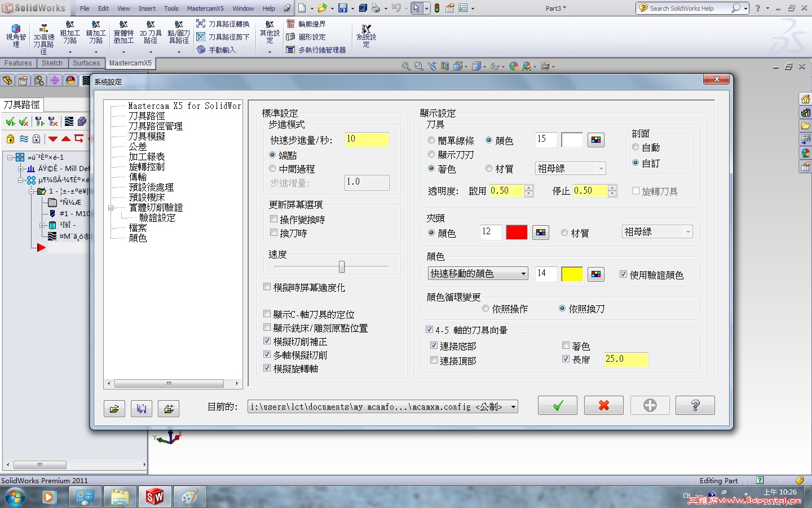The image size is (812, 508).
Task: Click the red down arrow in the toolpath manager
Action: coord(53,139)
